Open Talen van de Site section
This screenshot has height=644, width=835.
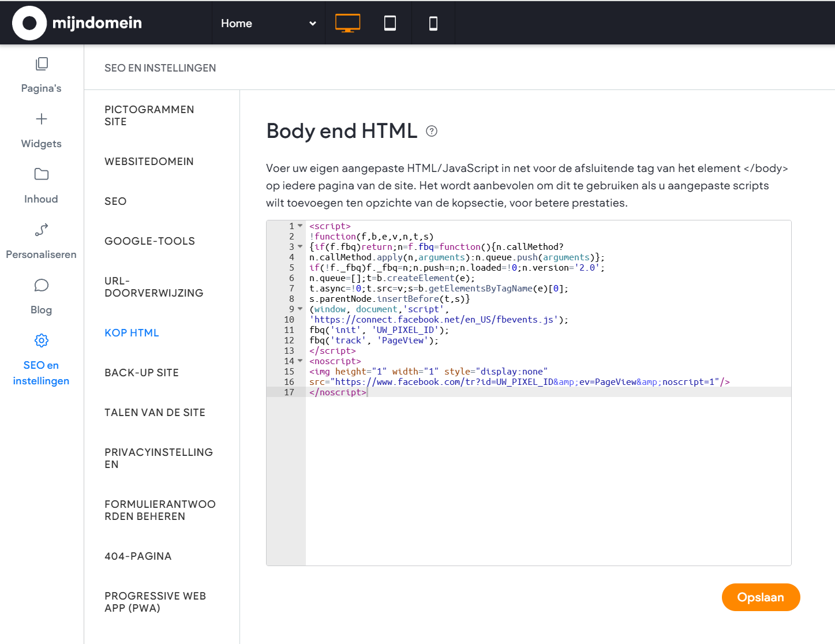point(155,413)
